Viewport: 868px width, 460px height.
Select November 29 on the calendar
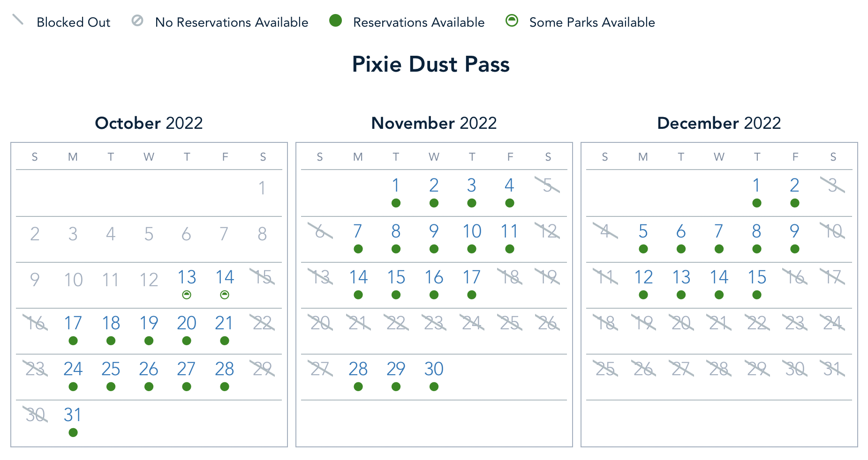click(396, 369)
